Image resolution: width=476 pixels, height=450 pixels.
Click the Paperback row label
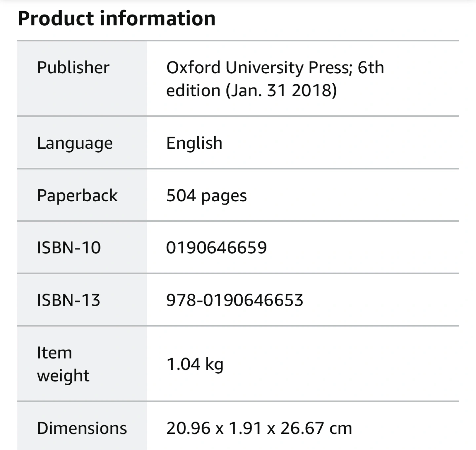click(x=77, y=195)
